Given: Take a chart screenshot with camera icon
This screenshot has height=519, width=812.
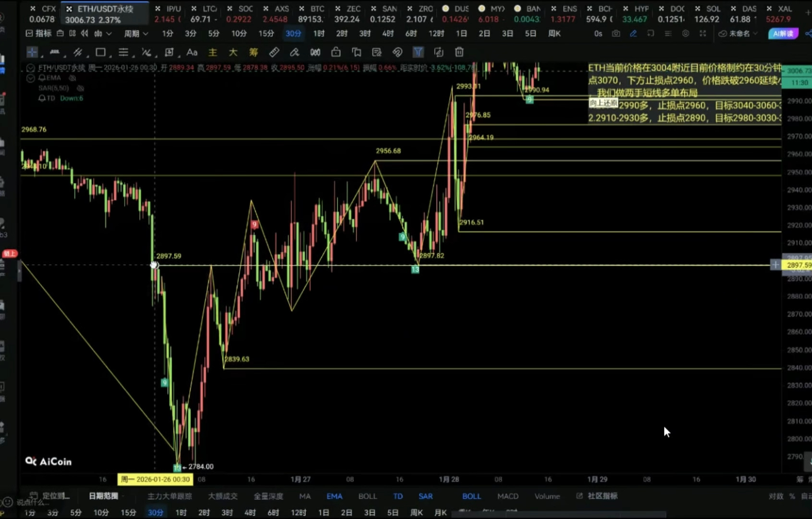Looking at the screenshot, I should click(x=616, y=34).
